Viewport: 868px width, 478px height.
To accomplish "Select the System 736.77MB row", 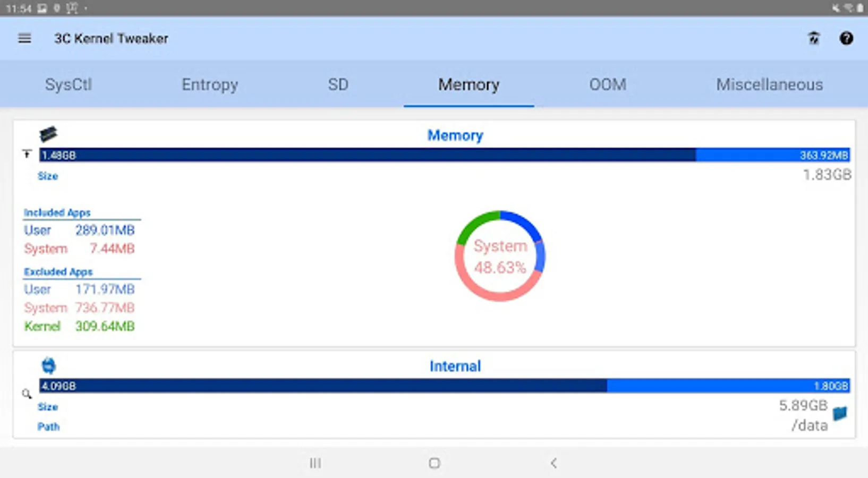I will [79, 308].
